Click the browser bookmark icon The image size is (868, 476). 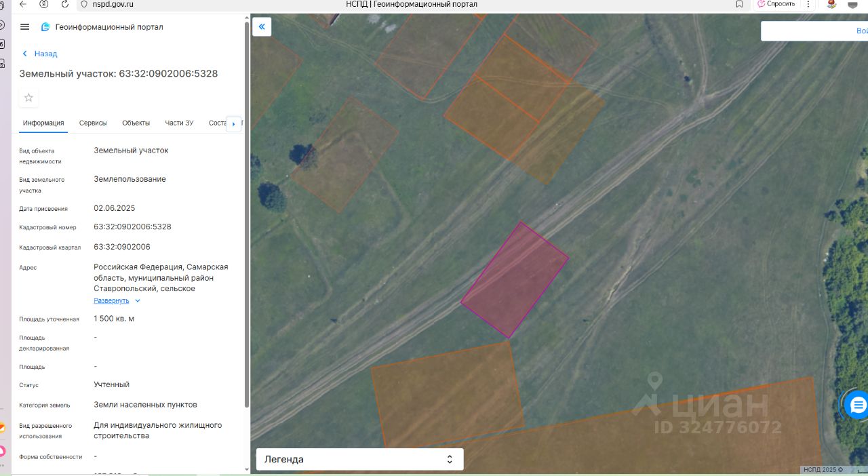coord(739,4)
